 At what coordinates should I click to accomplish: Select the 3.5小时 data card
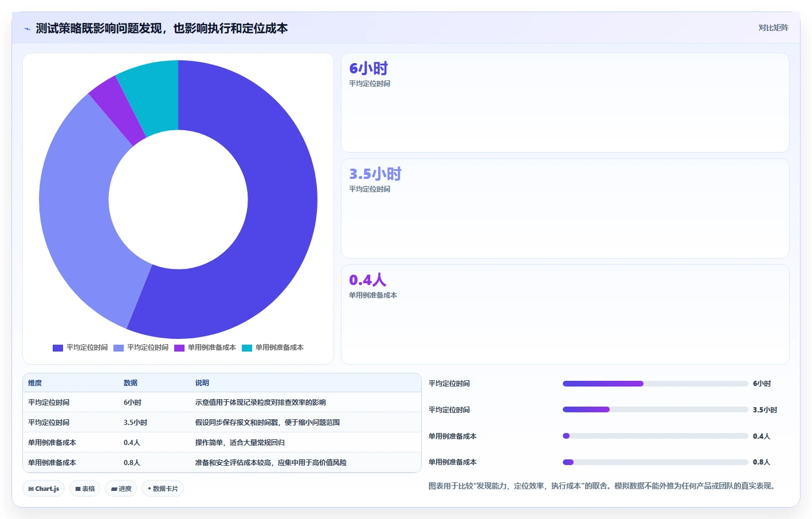[565, 209]
